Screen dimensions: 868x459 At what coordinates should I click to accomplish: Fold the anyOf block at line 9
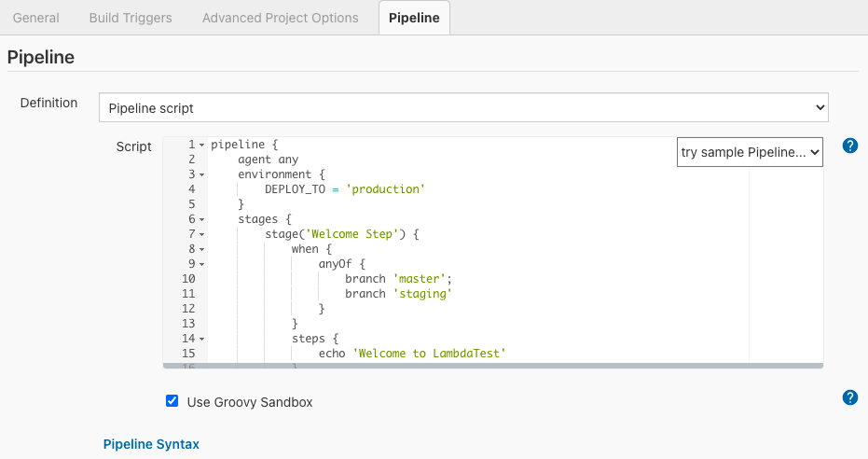pyautogui.click(x=202, y=265)
